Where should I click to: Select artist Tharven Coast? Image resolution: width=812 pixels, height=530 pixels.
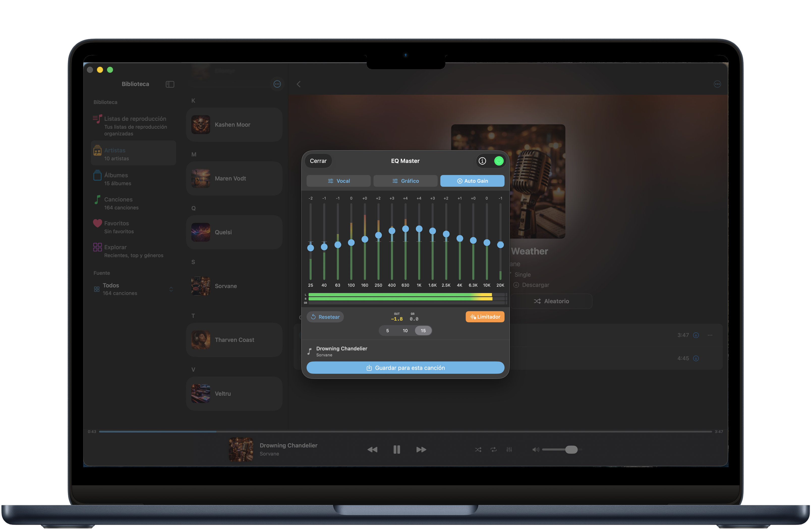tap(234, 340)
